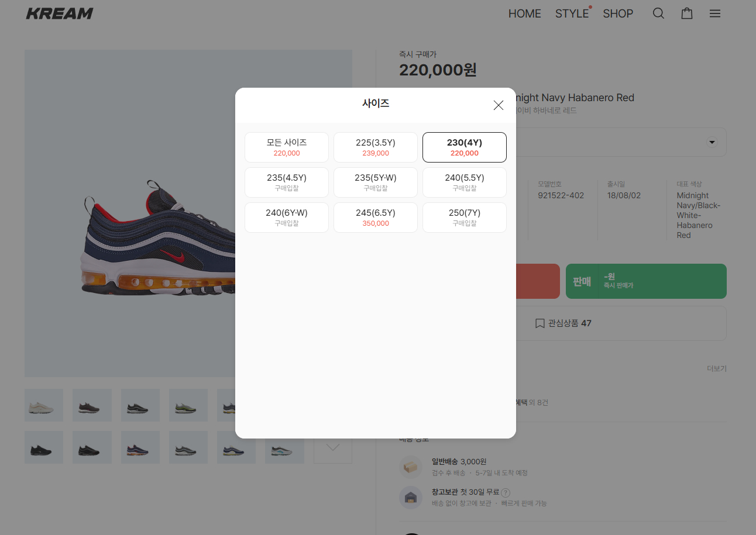Click the 관심상품 bookmark icon
Image resolution: width=756 pixels, height=535 pixels.
click(539, 323)
